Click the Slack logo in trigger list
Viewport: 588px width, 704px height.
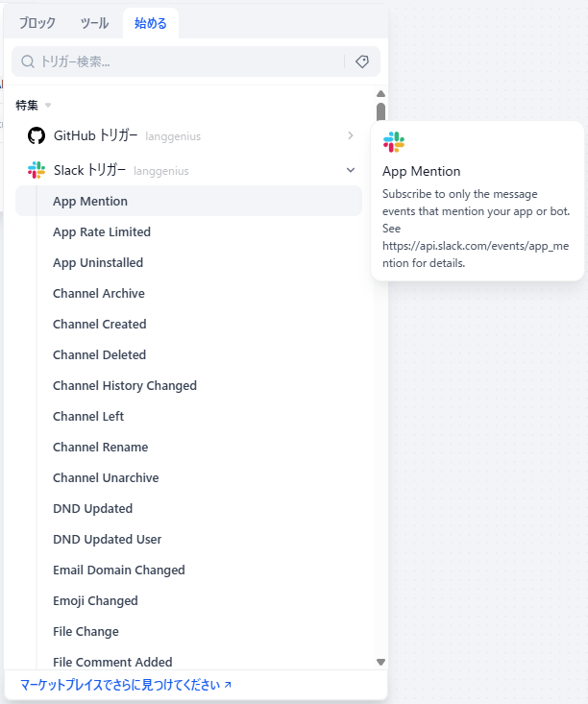coord(37,170)
